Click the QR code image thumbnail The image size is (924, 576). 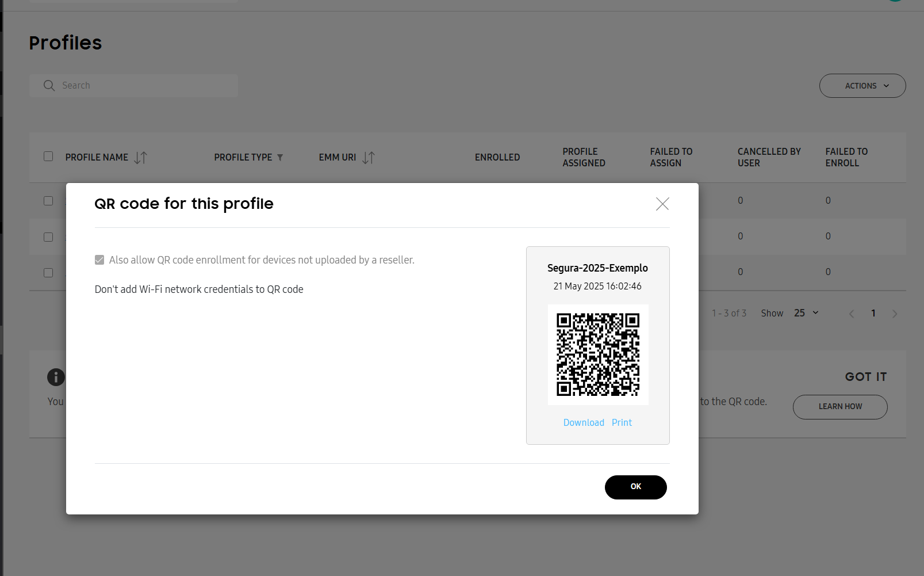click(x=598, y=354)
